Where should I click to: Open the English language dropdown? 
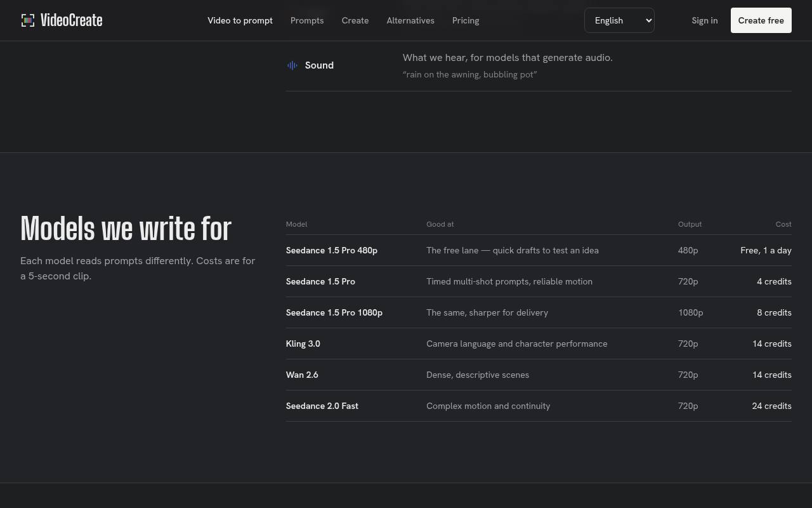(619, 20)
